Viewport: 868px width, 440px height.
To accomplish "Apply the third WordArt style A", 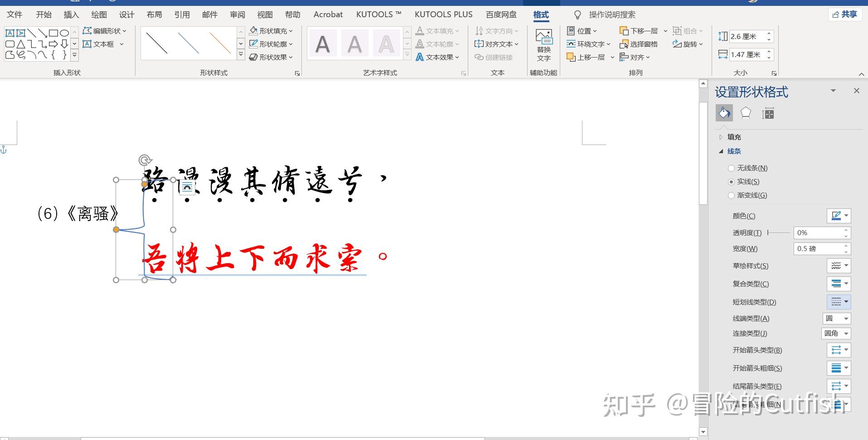I will coord(386,44).
